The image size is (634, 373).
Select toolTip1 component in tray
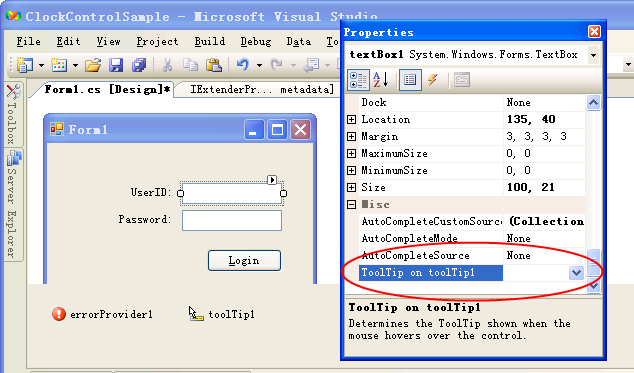[x=222, y=314]
